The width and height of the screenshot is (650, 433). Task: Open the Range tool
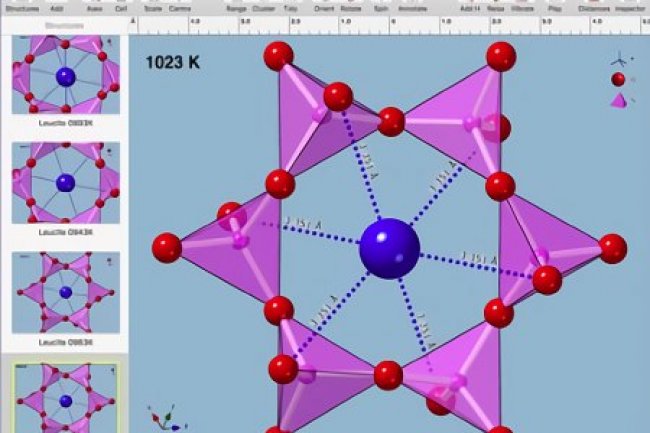coord(236,6)
